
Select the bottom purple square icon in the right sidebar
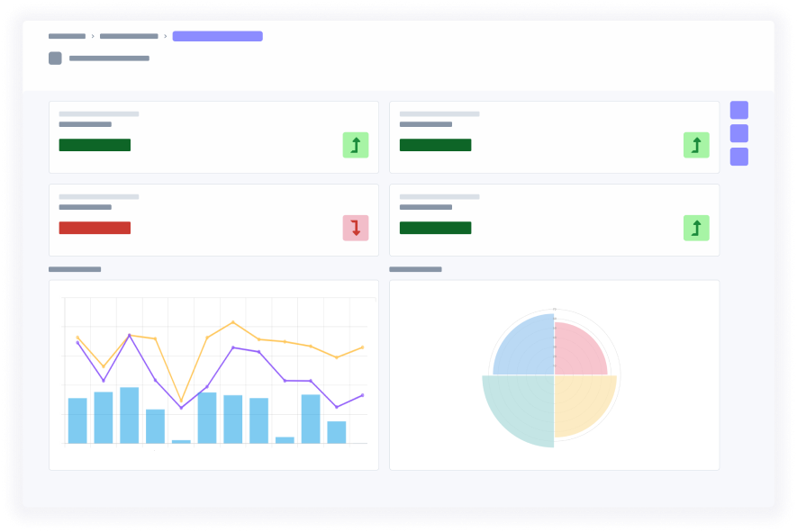740,154
